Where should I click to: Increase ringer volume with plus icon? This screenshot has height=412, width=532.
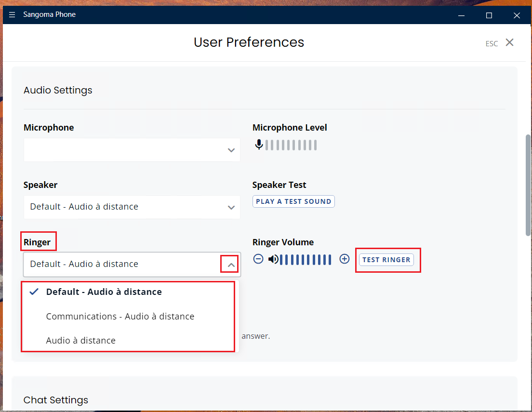[345, 259]
